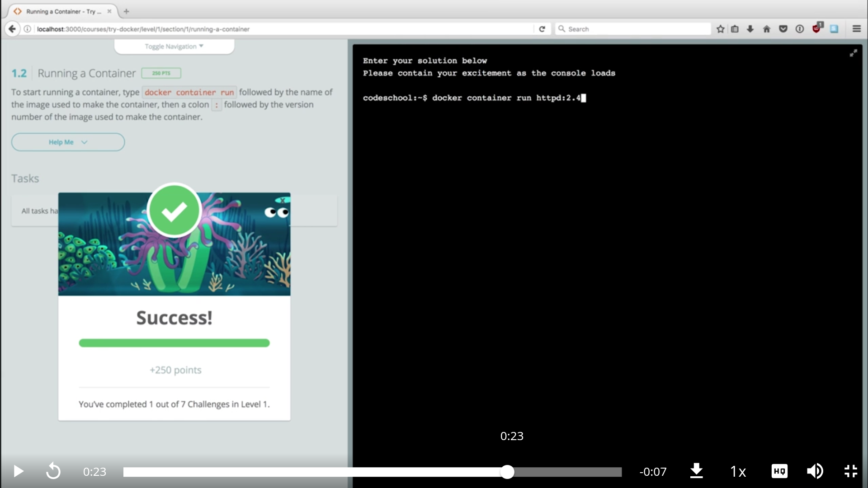Reload the current page
The image size is (868, 488).
(x=542, y=28)
